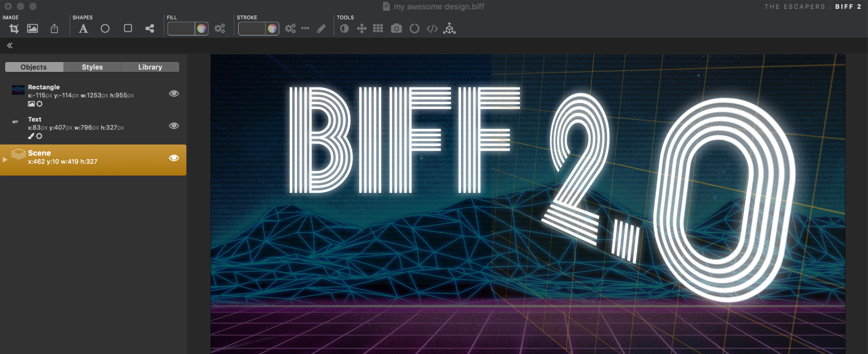Click THE ESCAPERS : BIFF 2 label
This screenshot has width=868, height=354.
(813, 7)
